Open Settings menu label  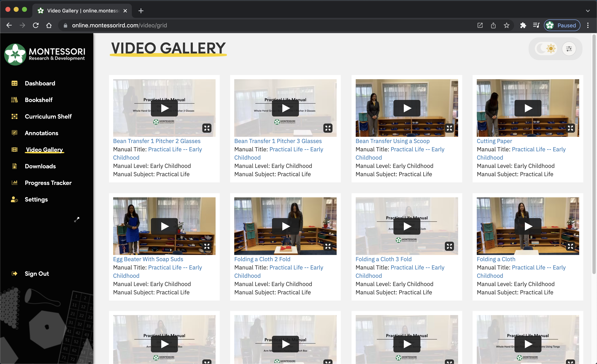click(36, 199)
